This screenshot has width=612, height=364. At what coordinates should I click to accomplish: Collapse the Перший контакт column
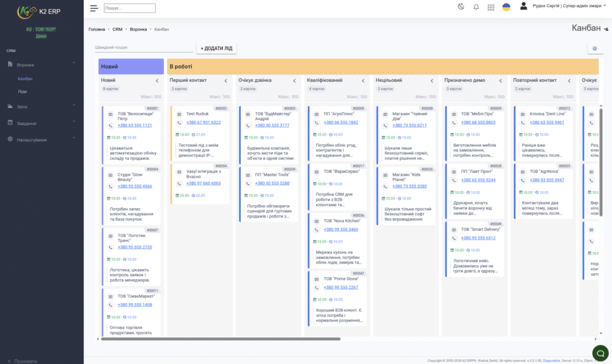coord(225,81)
